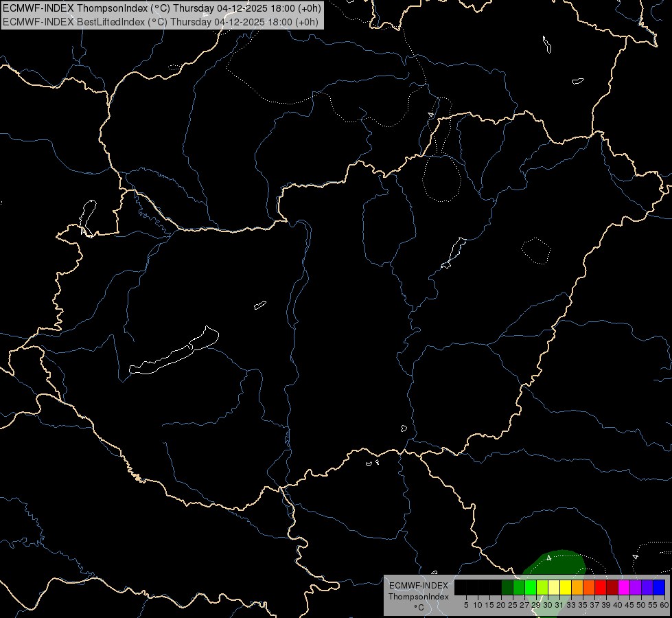Image resolution: width=672 pixels, height=618 pixels.
Task: Click the legend tick value 39
Action: pos(606,605)
